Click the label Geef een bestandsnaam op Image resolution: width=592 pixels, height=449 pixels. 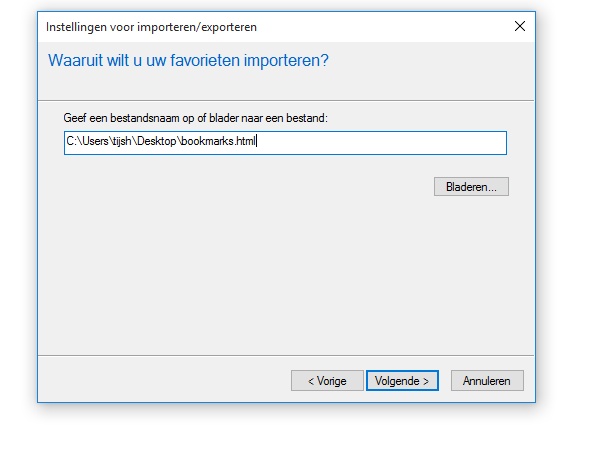point(133,118)
